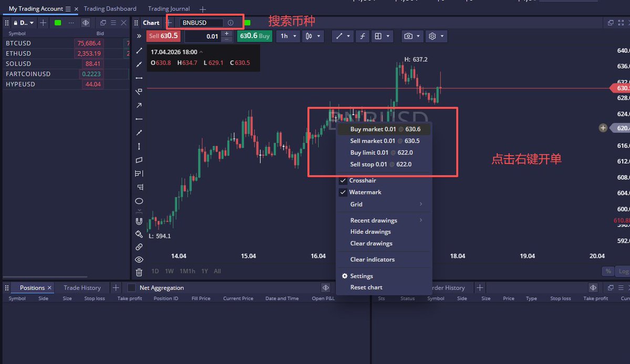Viewport: 630px width, 364px height.
Task: Select the trend line drawing tool
Action: [x=139, y=50]
